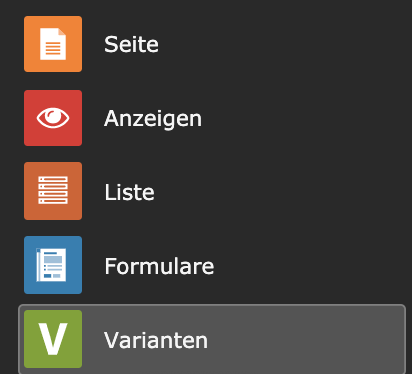Viewport: 412px width, 374px height.
Task: Open the Seite module label
Action: 131,44
